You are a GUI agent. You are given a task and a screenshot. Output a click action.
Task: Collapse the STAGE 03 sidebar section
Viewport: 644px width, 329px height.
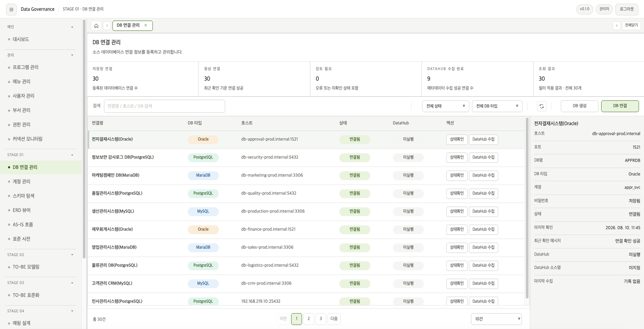(x=72, y=283)
